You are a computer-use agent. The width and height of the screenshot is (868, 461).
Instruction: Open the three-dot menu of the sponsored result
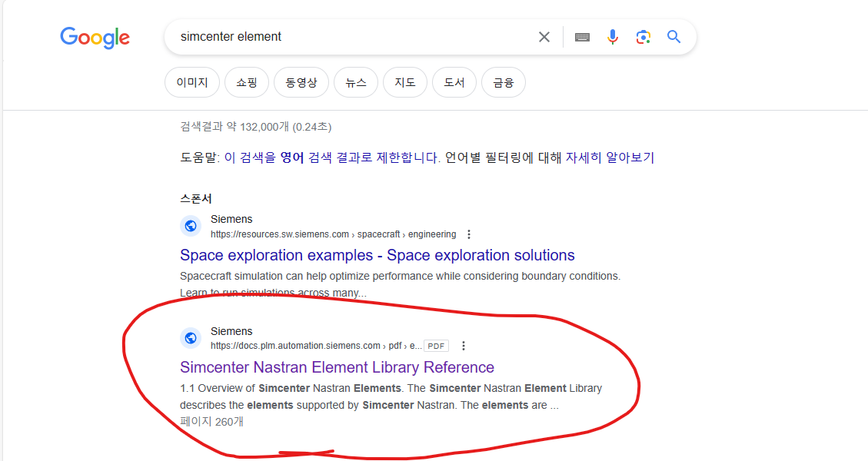(469, 234)
